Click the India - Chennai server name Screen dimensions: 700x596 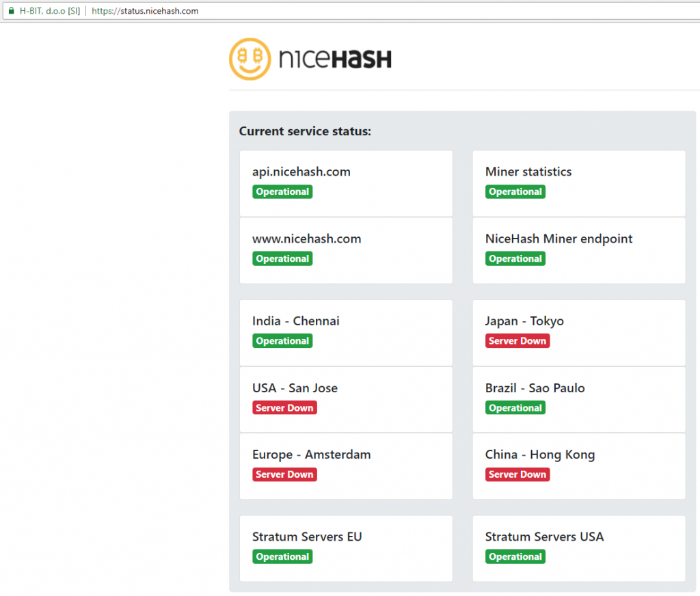(295, 321)
